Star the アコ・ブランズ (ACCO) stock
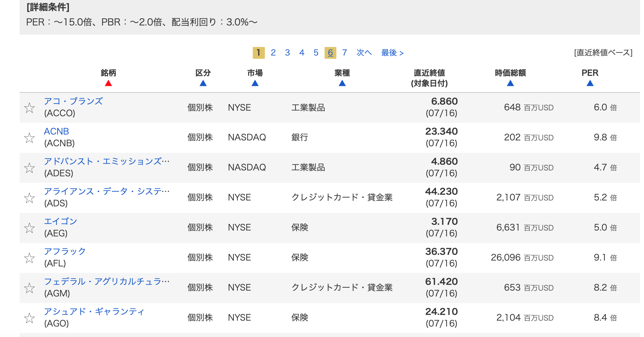Viewport: 644px width, 337px height. tap(29, 108)
